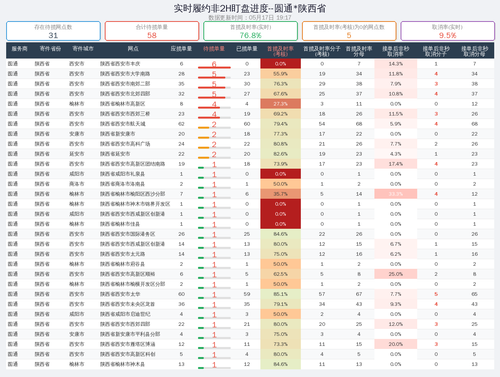
Task: Open the 合计待揽单量 card showing 58
Action: tap(152, 31)
